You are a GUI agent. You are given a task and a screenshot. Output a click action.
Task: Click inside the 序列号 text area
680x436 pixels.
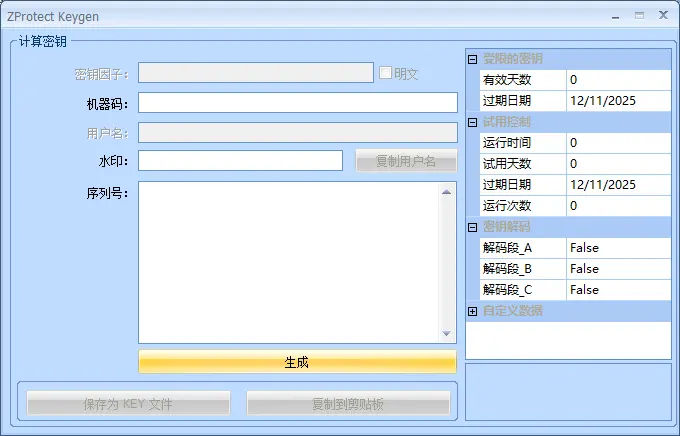click(288, 262)
